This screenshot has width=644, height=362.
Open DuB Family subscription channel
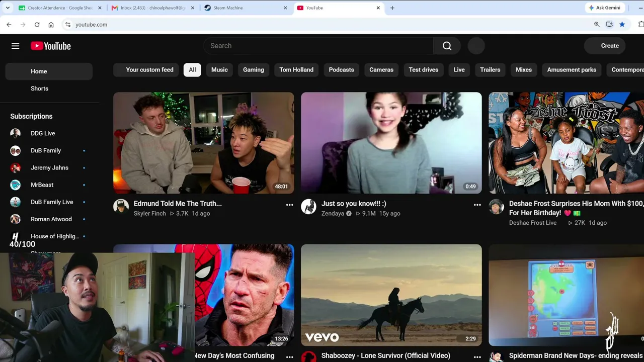49,150
